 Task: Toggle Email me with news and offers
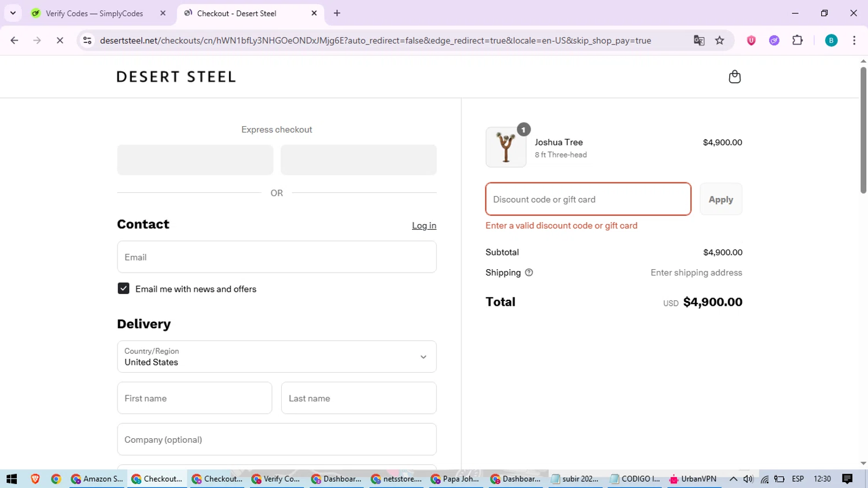(123, 288)
